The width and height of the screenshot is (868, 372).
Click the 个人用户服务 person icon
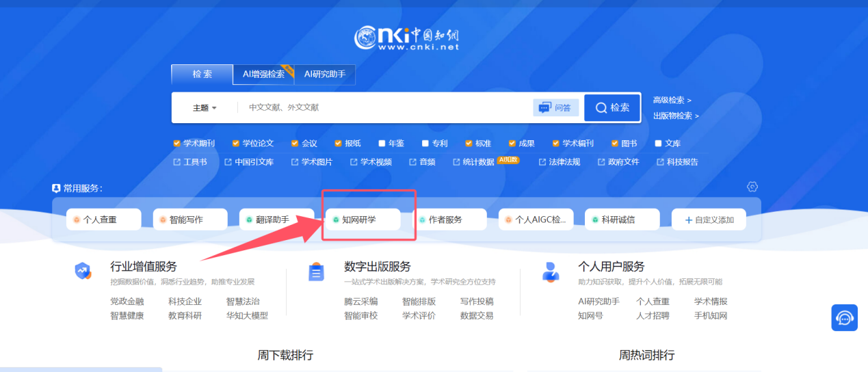tap(550, 272)
